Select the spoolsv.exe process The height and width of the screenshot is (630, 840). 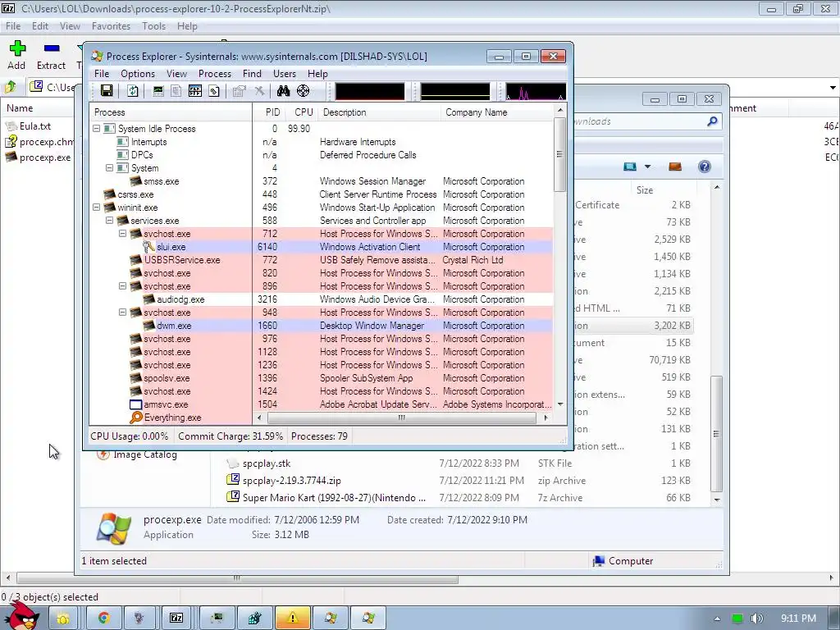coord(322,378)
